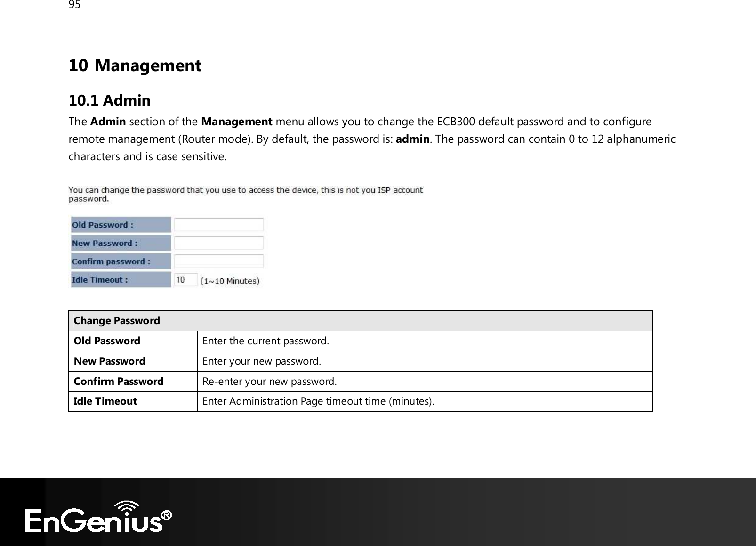Click the ISP account password notice text
This screenshot has height=546, width=756.
coord(246,194)
